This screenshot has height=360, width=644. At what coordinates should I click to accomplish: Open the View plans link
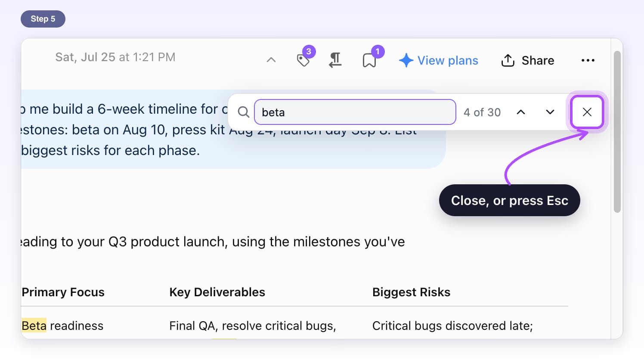439,60
